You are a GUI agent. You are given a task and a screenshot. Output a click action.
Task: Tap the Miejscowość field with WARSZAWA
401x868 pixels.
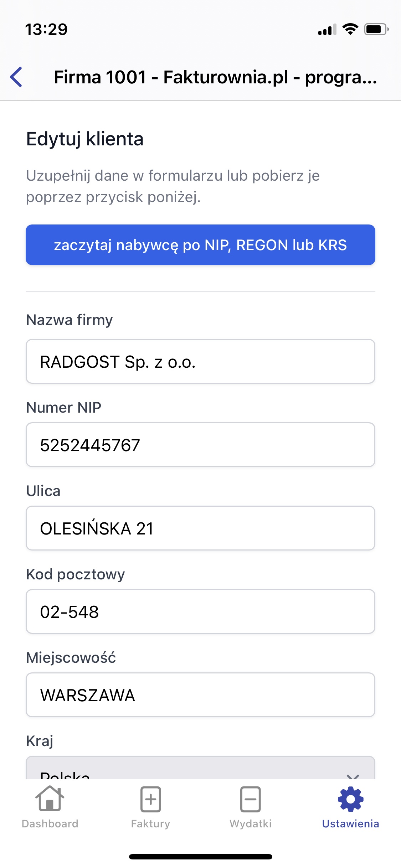coord(200,695)
